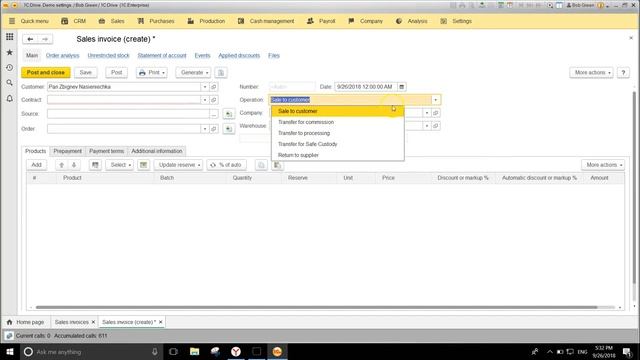This screenshot has height=360, width=640.
Task: Switch to the Prepayment tab
Action: coord(67,151)
